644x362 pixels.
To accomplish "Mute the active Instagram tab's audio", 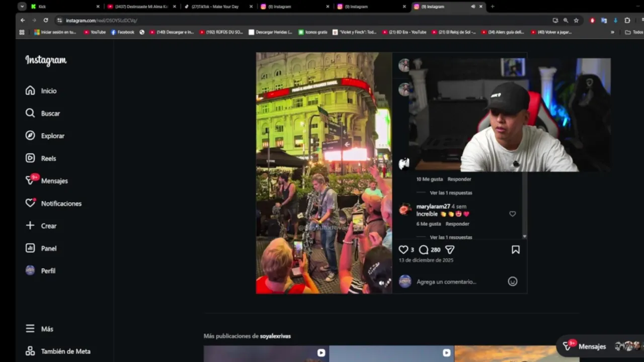I will (473, 7).
